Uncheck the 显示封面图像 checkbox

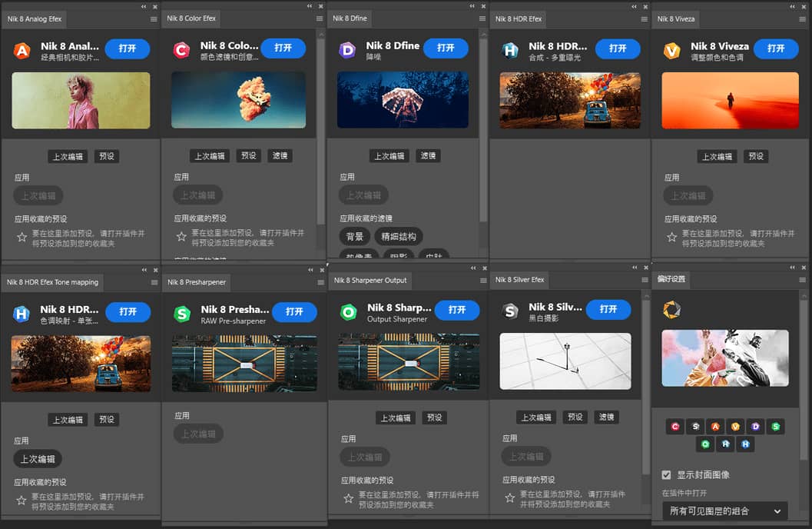coord(667,475)
